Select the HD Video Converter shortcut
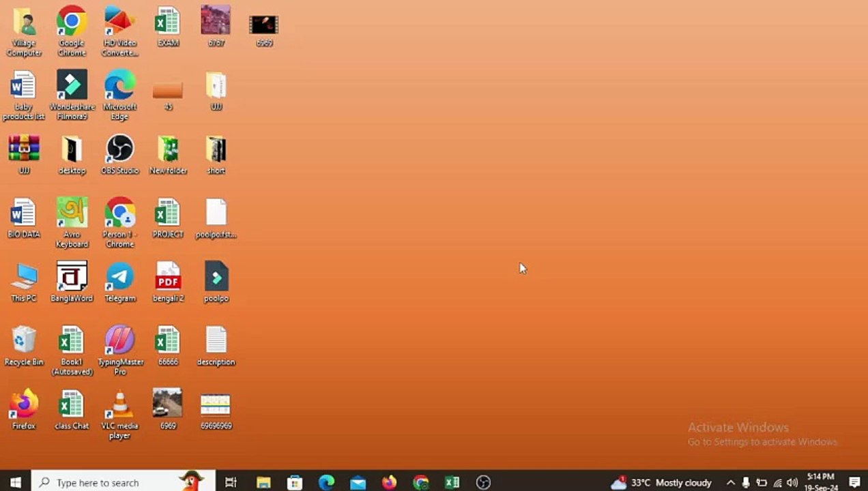Viewport: 868px width, 491px height. [x=120, y=31]
